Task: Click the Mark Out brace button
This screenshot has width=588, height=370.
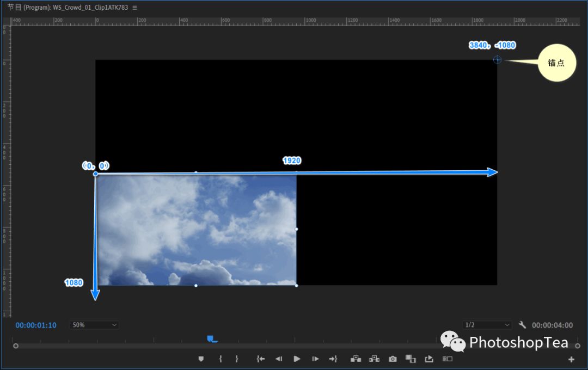Action: (x=237, y=359)
